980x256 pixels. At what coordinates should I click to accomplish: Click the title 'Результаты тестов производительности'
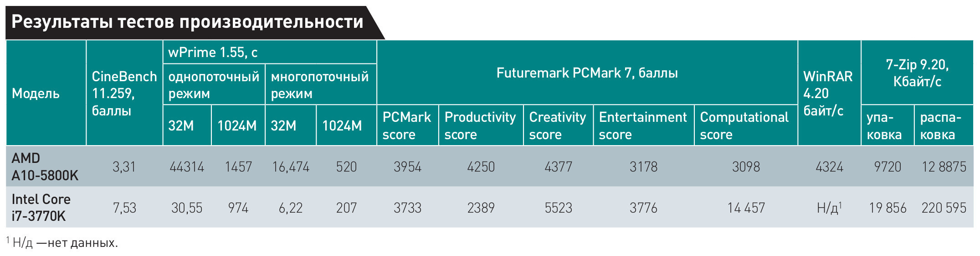click(187, 22)
